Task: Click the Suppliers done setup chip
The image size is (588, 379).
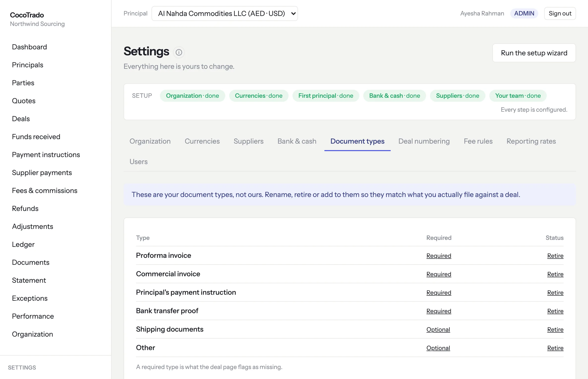Action: (x=457, y=96)
